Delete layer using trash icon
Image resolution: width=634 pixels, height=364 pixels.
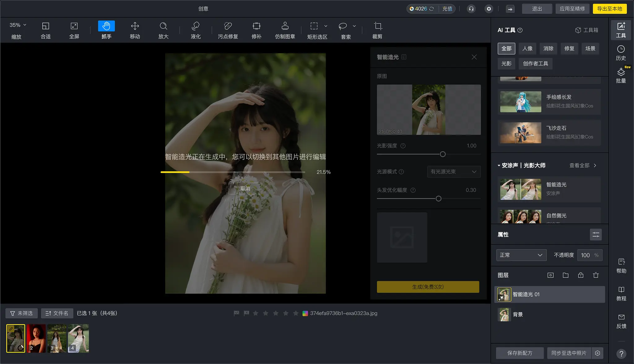[596, 275]
